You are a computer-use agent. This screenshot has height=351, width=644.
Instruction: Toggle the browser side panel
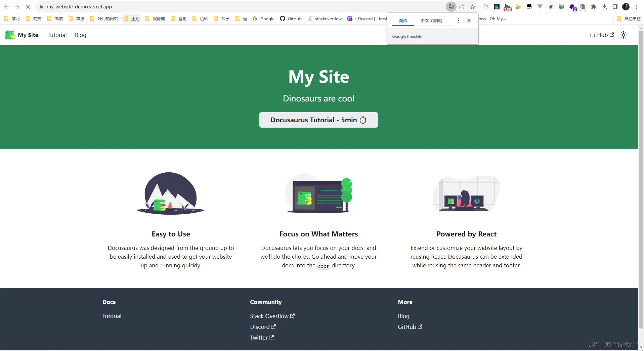click(x=615, y=7)
